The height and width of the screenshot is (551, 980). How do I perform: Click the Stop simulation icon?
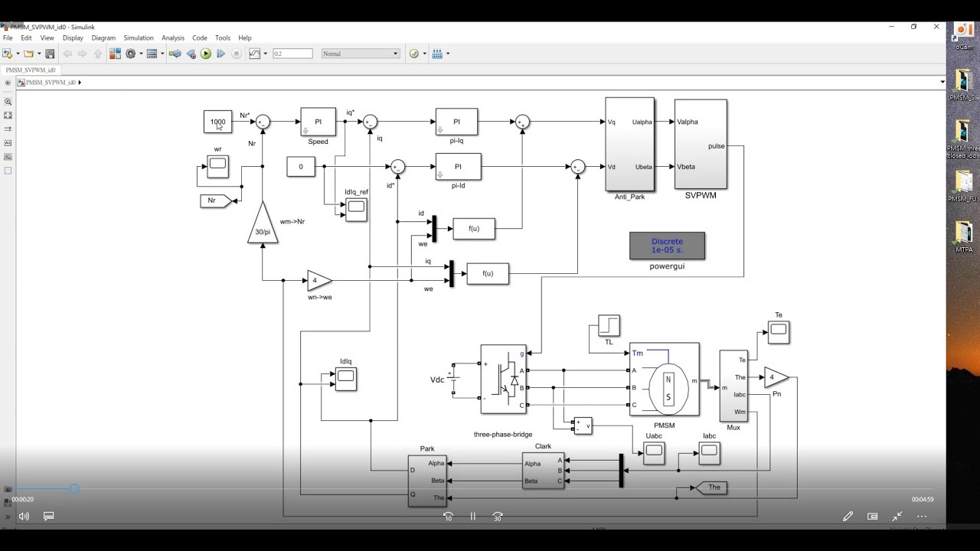pyautogui.click(x=237, y=54)
